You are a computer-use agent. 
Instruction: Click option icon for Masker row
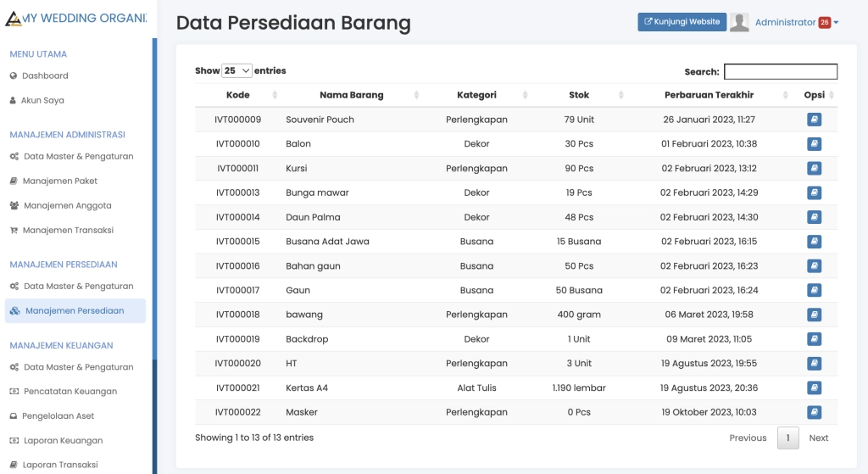pos(814,412)
